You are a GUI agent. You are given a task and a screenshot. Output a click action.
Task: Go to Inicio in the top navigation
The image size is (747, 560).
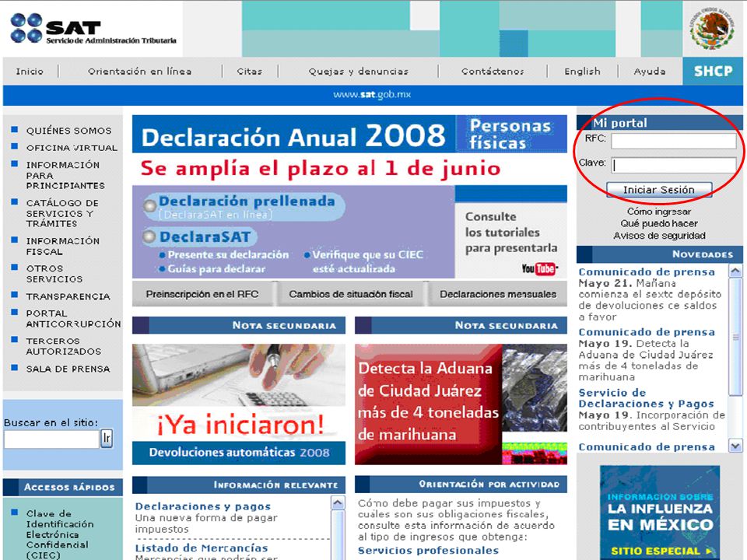coord(30,72)
